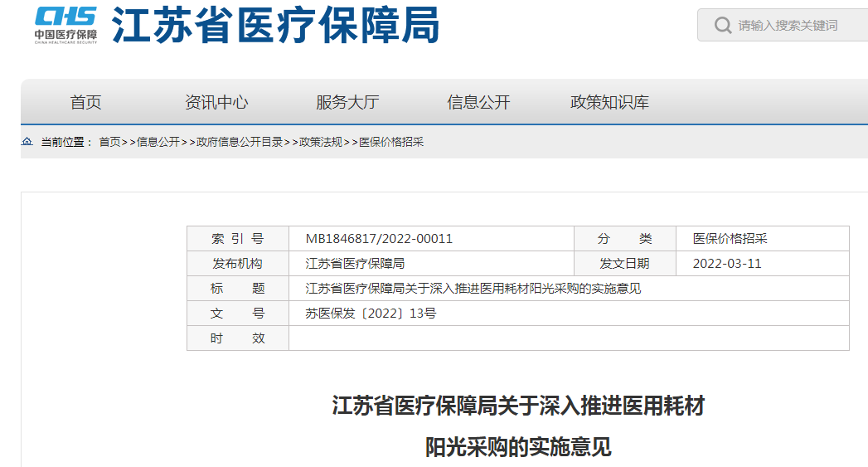Select index number MB1846817/2022-00011

coord(379,239)
